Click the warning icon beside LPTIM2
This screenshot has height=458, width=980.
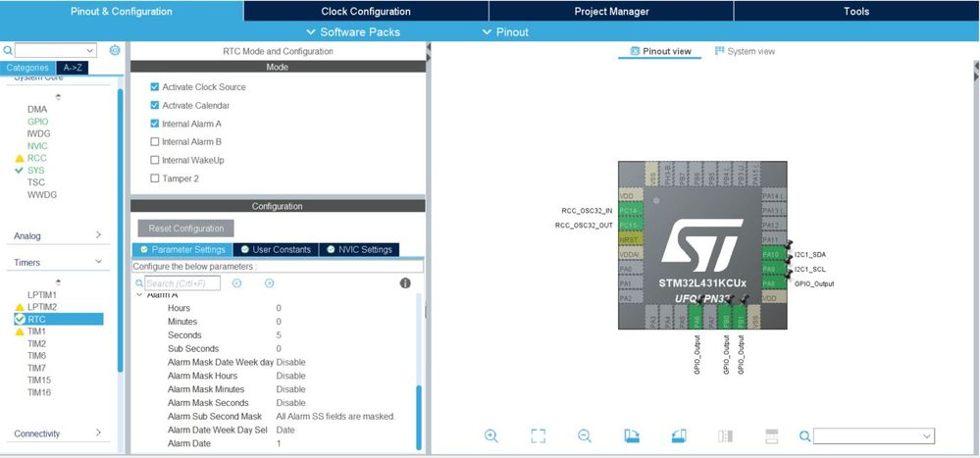tap(20, 307)
